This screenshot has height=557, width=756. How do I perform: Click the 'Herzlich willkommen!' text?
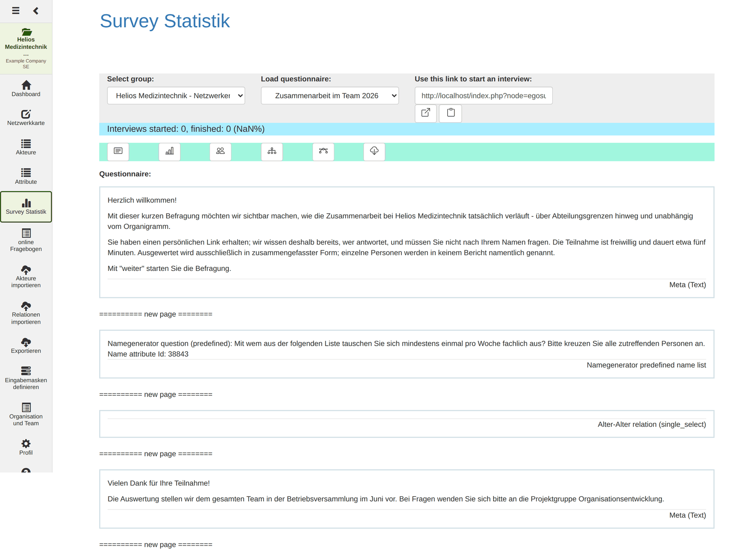click(x=142, y=200)
